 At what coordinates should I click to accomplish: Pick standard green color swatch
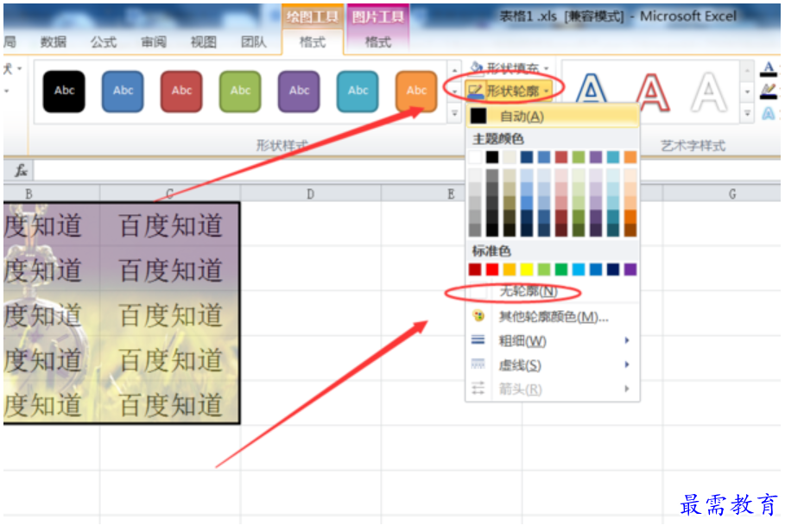pos(561,269)
